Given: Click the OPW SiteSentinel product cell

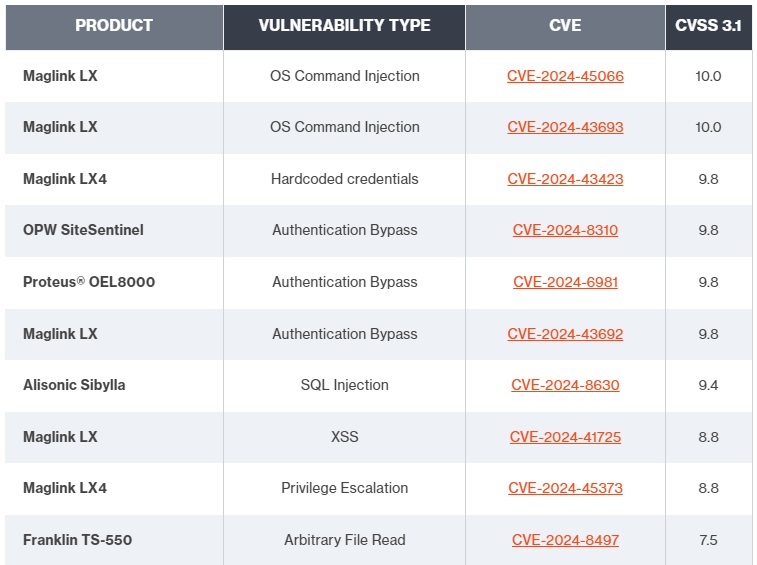Looking at the screenshot, I should click(83, 230).
